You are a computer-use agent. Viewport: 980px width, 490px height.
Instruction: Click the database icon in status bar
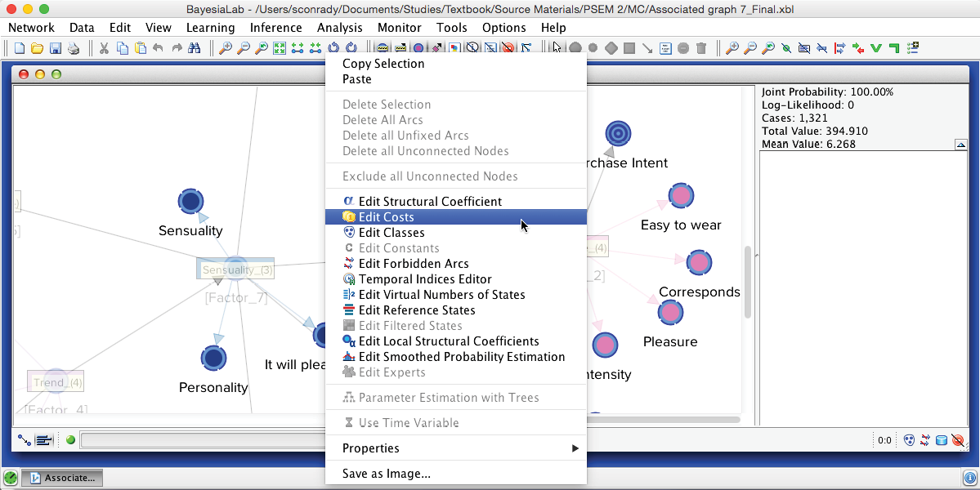942,441
